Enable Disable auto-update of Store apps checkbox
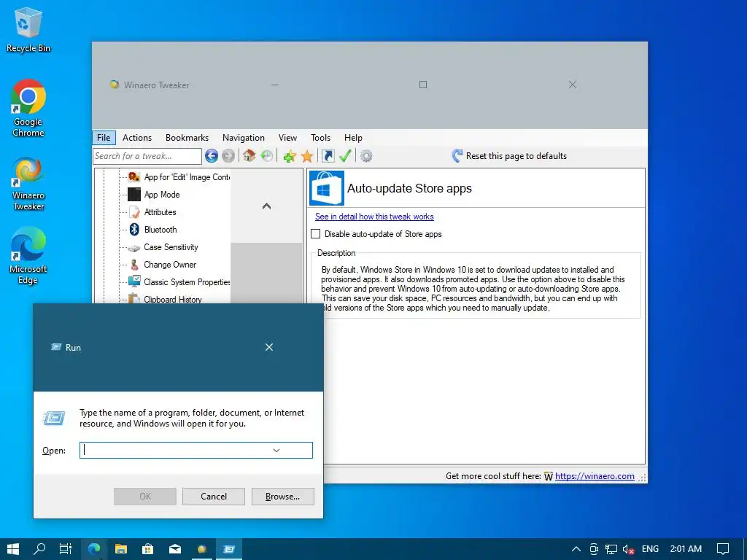This screenshot has height=560, width=747. point(315,234)
